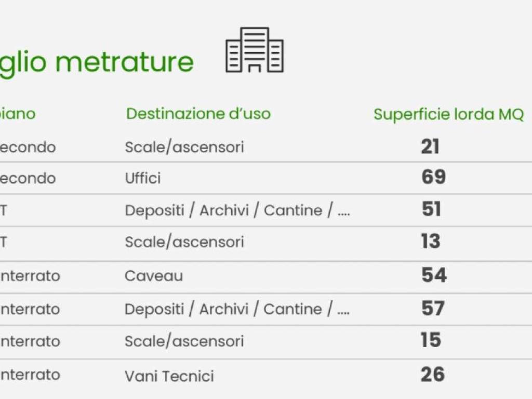Screen dimensions: 532x399
Task: Select the "Vani Tecnici" cell
Action: [169, 376]
